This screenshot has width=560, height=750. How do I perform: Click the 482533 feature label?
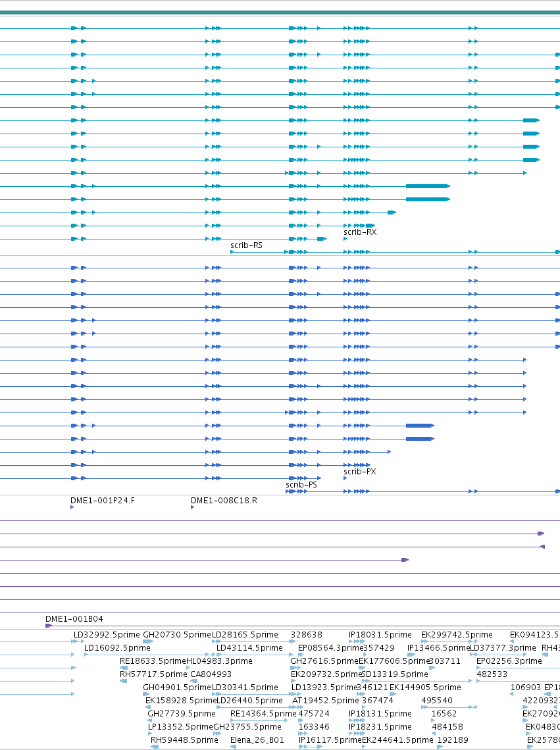[x=492, y=674]
